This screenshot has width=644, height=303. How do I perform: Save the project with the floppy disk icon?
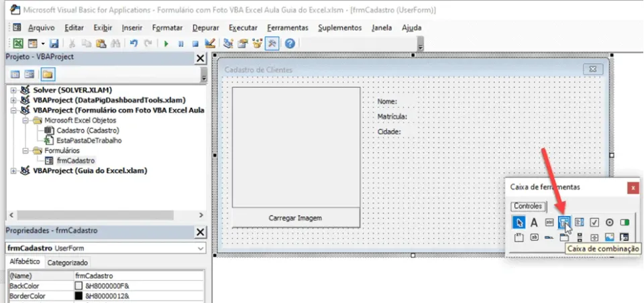click(54, 44)
